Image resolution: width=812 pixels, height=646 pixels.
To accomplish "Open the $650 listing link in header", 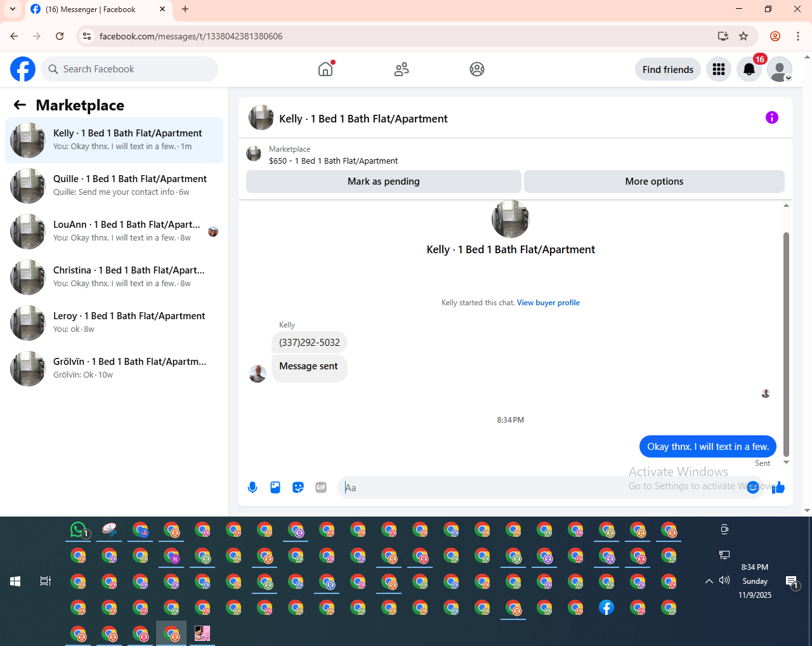I will 334,161.
